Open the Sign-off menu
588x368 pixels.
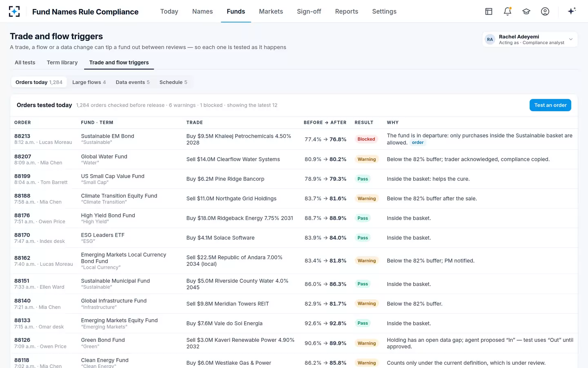[309, 11]
